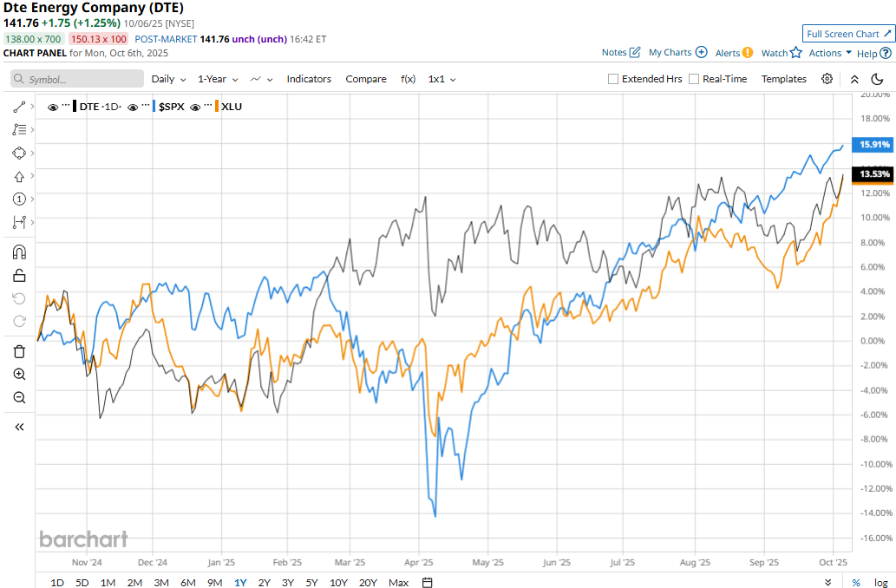
Task: Open the Full Screen Chart button
Action: click(x=848, y=34)
